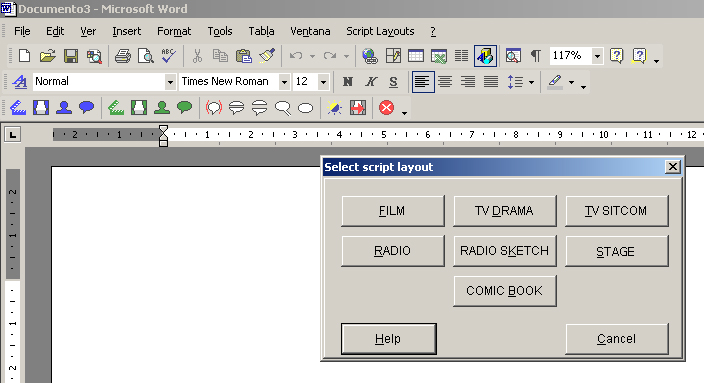
Task: Cancel the Select script layout dialog
Action: coord(616,339)
